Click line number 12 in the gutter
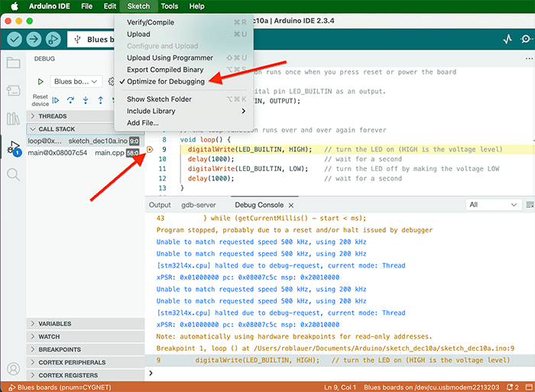Image resolution: width=535 pixels, height=392 pixels. coord(162,179)
